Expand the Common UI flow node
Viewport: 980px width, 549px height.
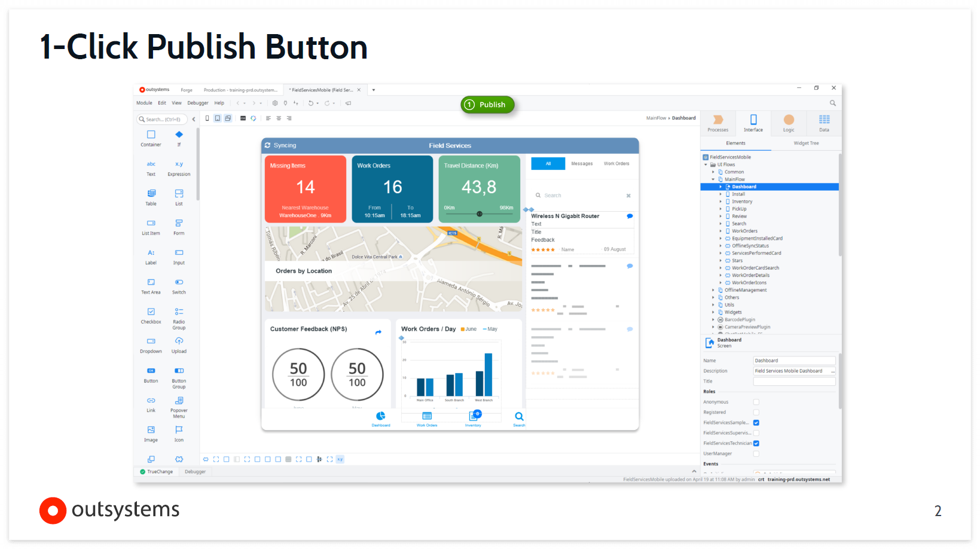(713, 172)
